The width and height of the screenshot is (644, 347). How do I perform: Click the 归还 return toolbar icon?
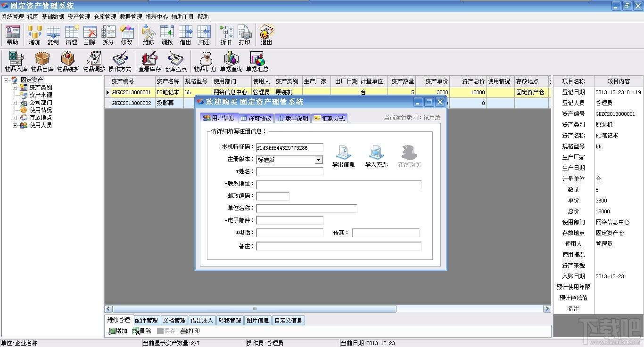click(204, 35)
